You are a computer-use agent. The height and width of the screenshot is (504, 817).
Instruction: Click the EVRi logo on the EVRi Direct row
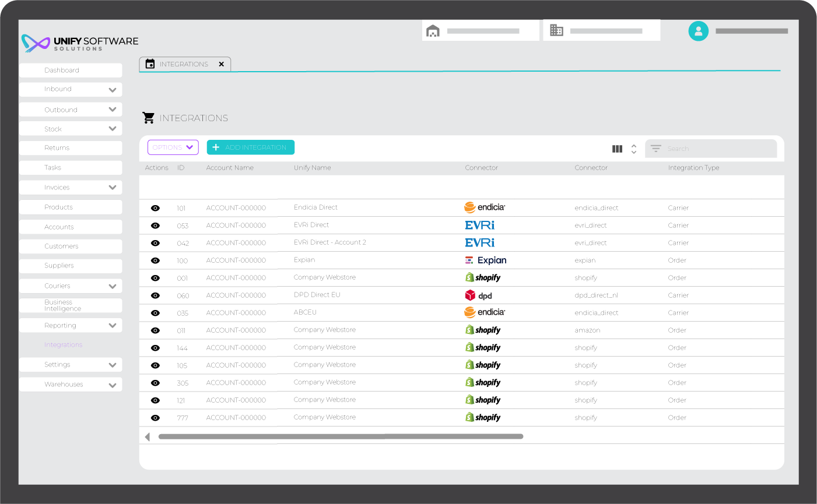479,225
